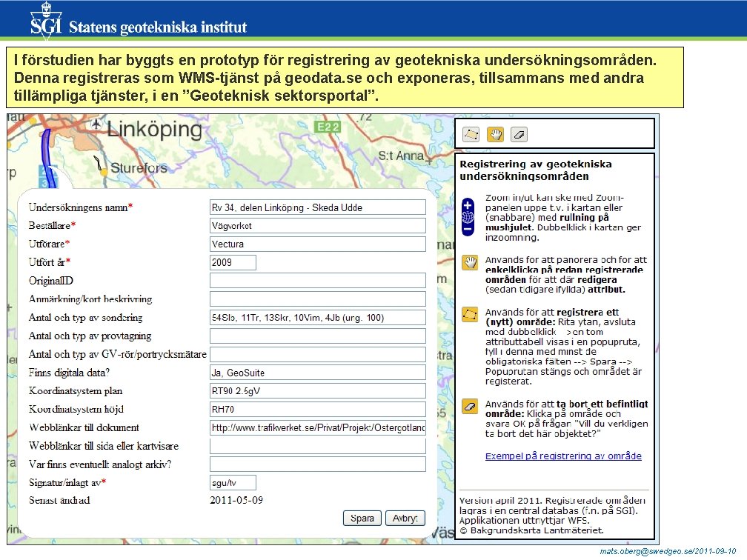
Task: Click the Spara button
Action: 362,518
